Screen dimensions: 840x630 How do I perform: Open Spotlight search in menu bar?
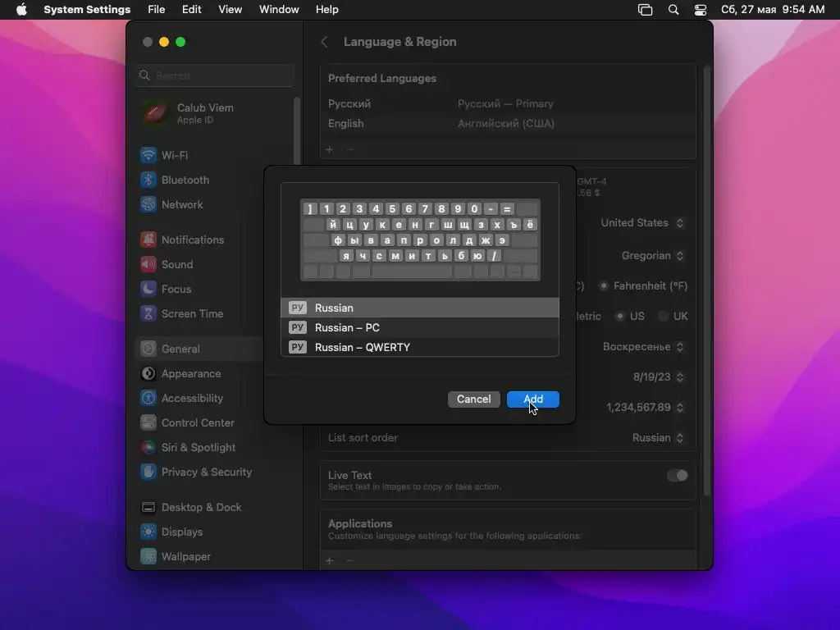[x=673, y=10]
